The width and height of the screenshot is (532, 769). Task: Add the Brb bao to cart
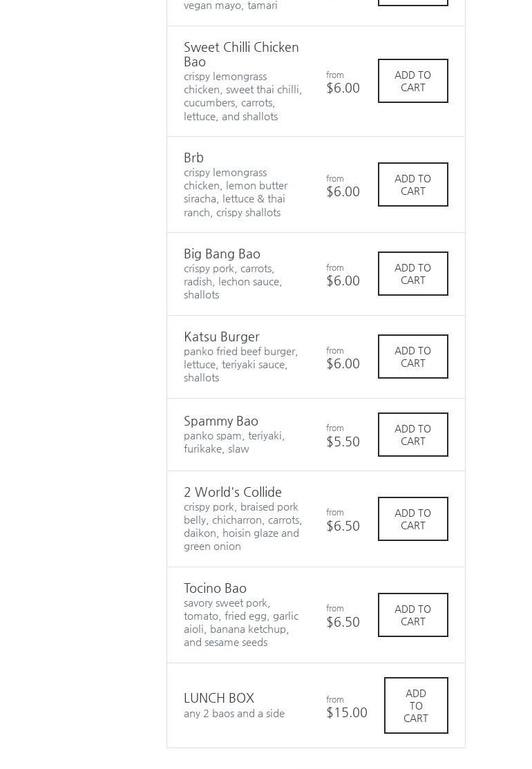412,184
